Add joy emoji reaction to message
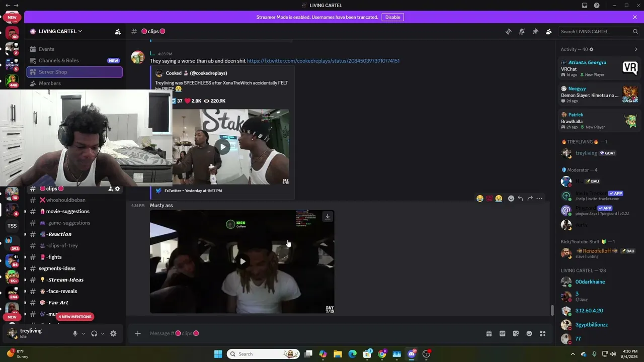644x362 pixels. tap(480, 199)
